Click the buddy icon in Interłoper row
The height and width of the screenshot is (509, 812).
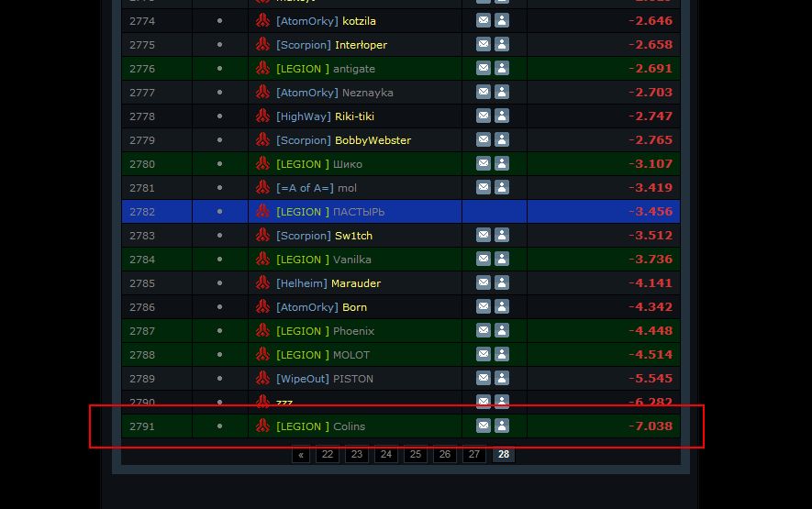coord(501,44)
